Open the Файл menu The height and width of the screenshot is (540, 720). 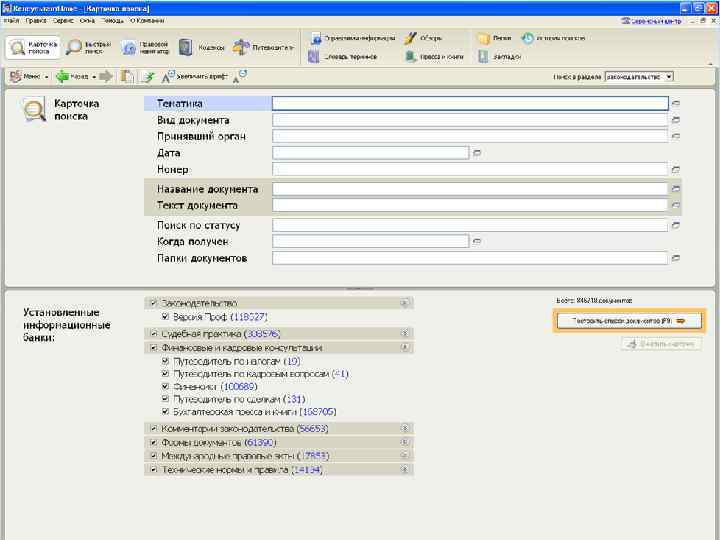point(11,21)
